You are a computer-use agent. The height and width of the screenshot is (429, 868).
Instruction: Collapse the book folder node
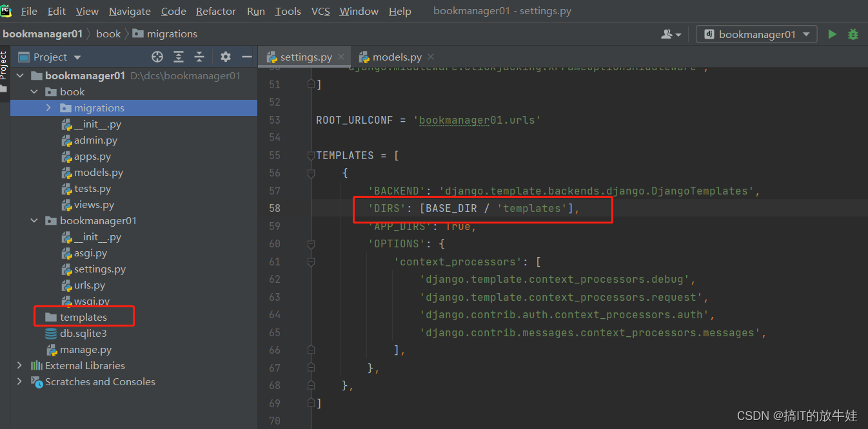coord(34,91)
